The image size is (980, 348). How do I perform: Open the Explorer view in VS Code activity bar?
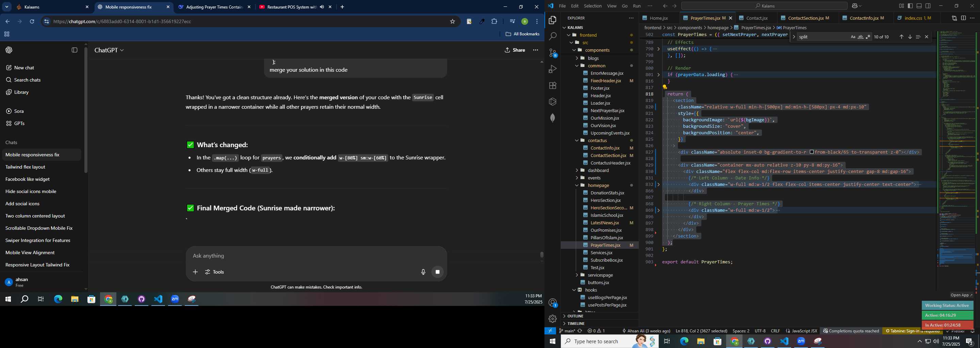point(552,20)
